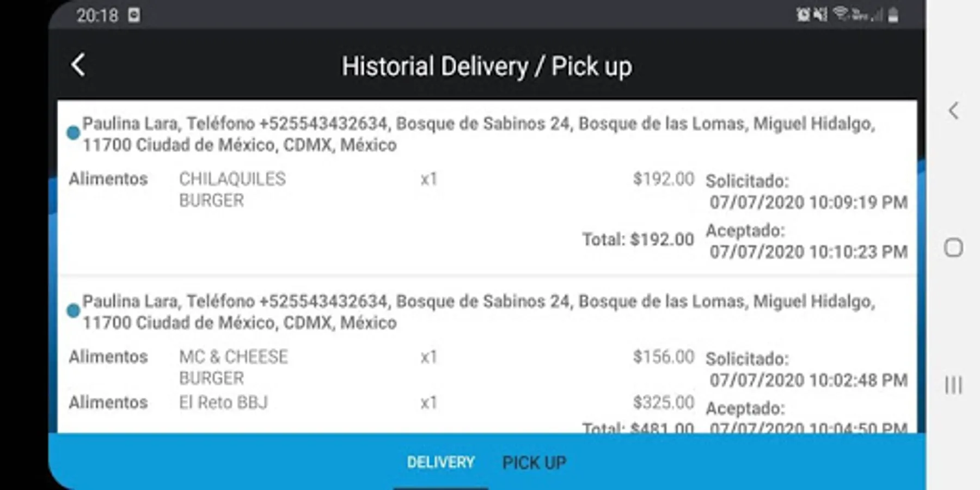Tap screenshot notification icon beside clock

134,15
